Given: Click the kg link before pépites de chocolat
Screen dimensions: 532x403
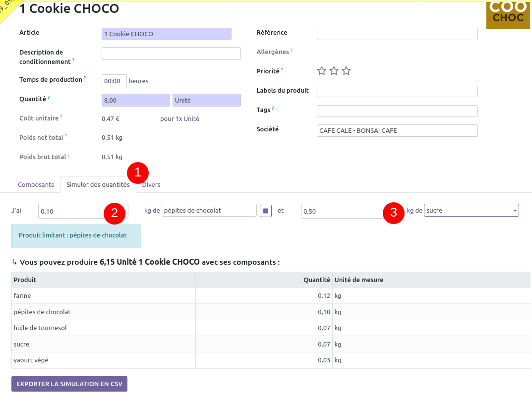Looking at the screenshot, I should point(147,211).
